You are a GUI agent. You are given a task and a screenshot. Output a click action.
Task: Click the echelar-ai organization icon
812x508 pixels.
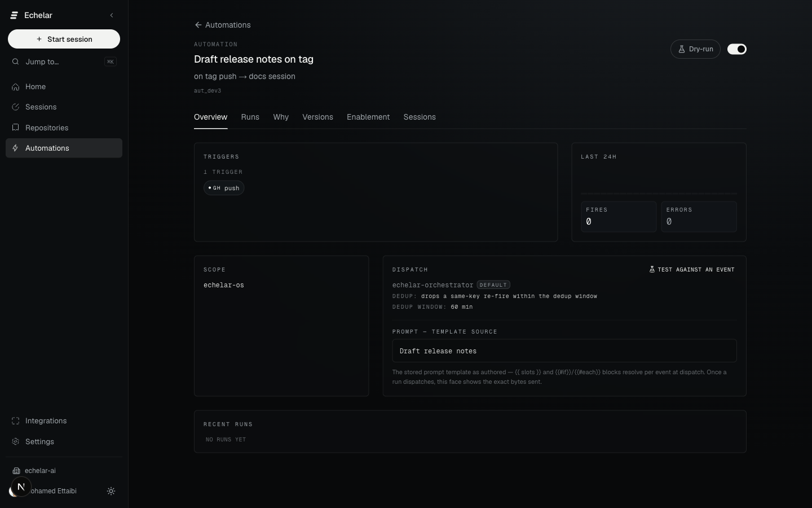pos(16,471)
